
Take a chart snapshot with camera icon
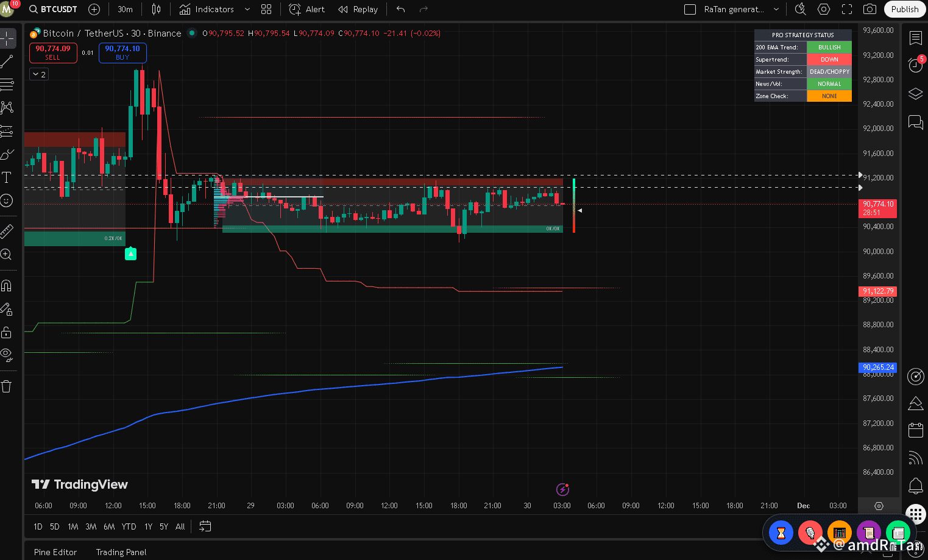(870, 9)
